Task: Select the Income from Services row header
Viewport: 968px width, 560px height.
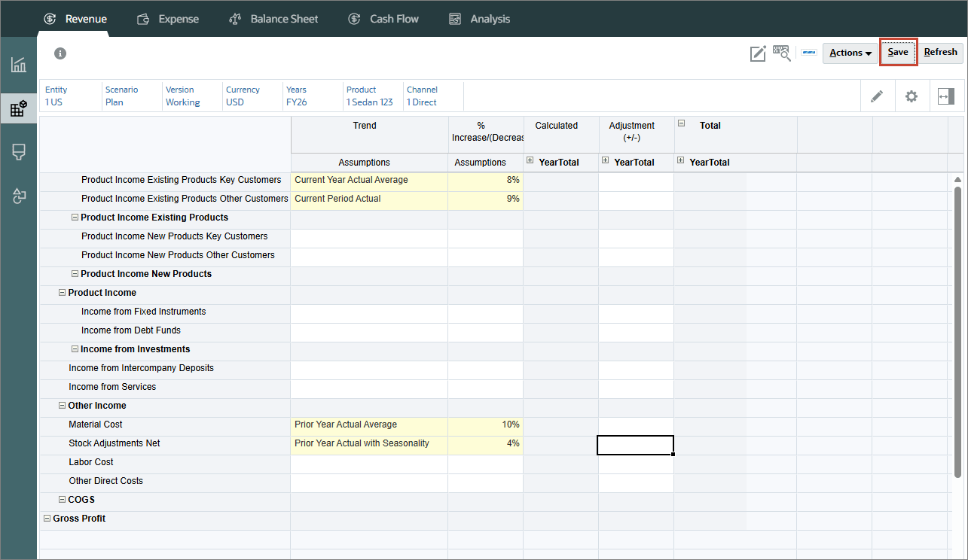Action: pyautogui.click(x=165, y=388)
